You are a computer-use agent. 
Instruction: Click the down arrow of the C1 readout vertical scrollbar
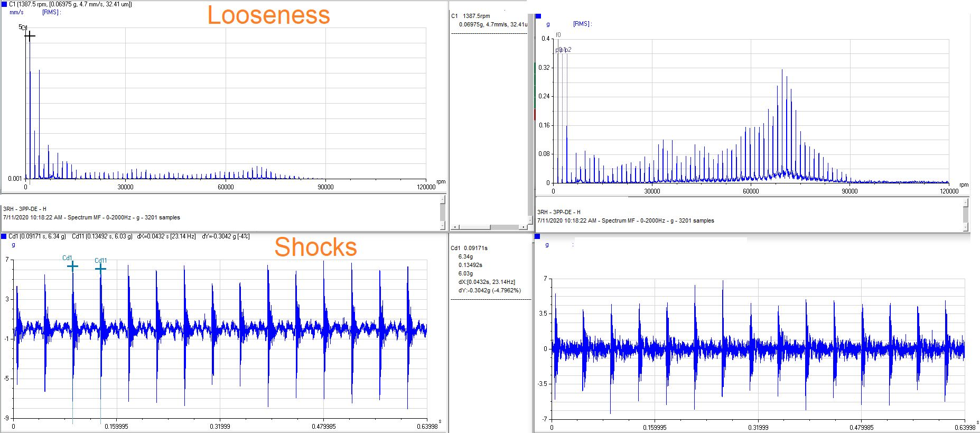530,219
